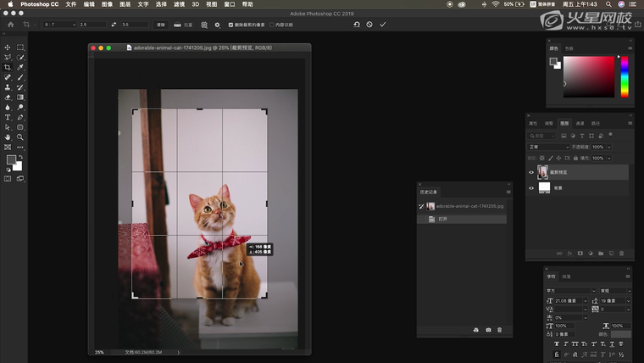Image resolution: width=644 pixels, height=363 pixels.
Task: Open the blend mode dropdown 正常
Action: coord(548,147)
